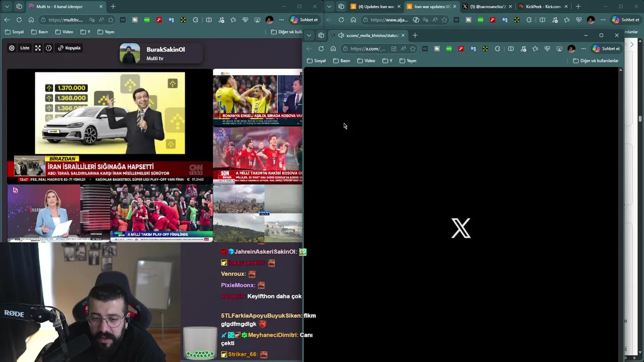Refresh the x.com page
The width and height of the screenshot is (644, 362).
pos(321,49)
